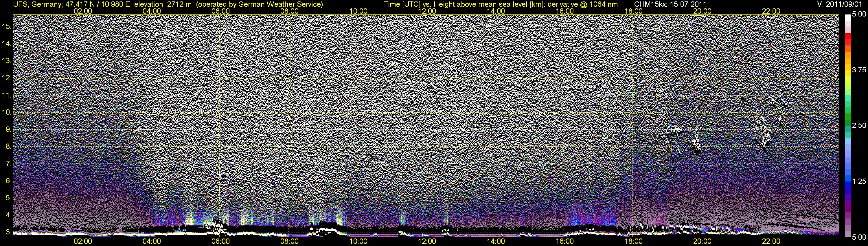868x246 pixels.
Task: Click the 22:00 label on the bottom time axis
Action: 771,241
